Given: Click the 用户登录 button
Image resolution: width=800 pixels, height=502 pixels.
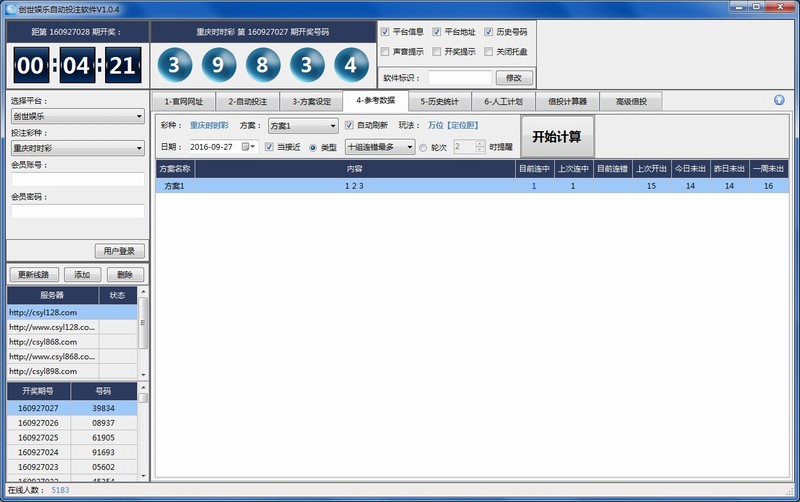Looking at the screenshot, I should [119, 251].
